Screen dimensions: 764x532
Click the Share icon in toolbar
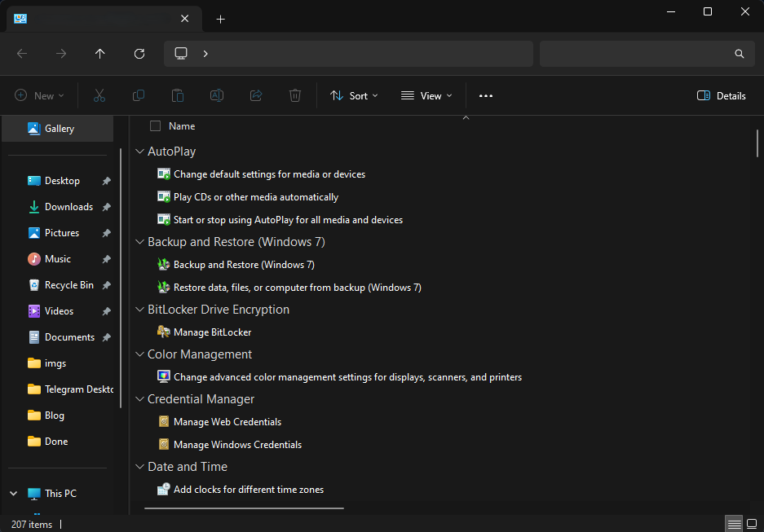256,95
